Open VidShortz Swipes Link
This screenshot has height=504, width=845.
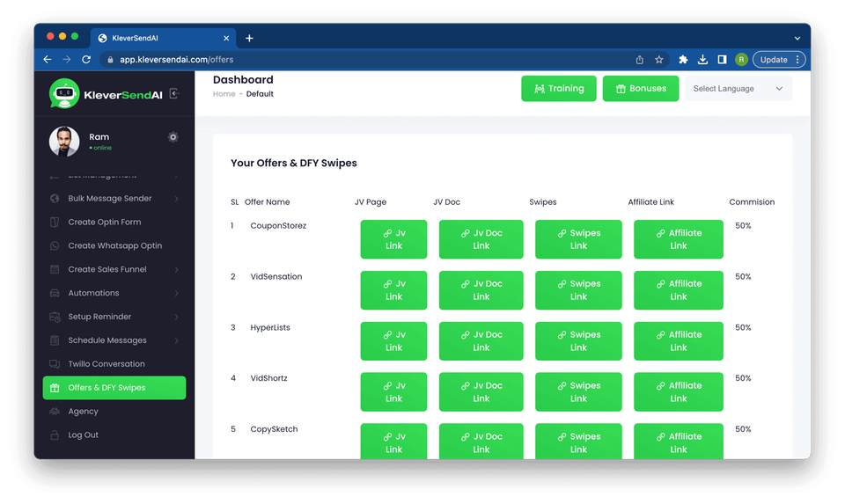coord(579,392)
